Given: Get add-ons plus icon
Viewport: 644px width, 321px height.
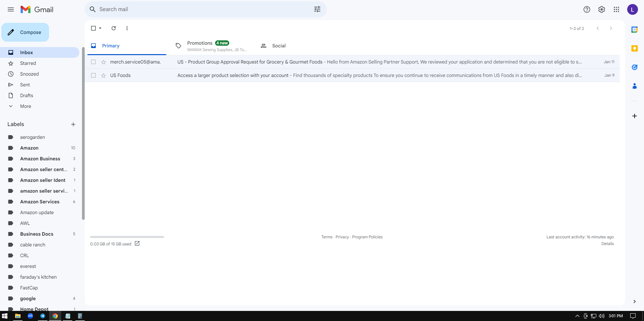Looking at the screenshot, I should point(635,116).
